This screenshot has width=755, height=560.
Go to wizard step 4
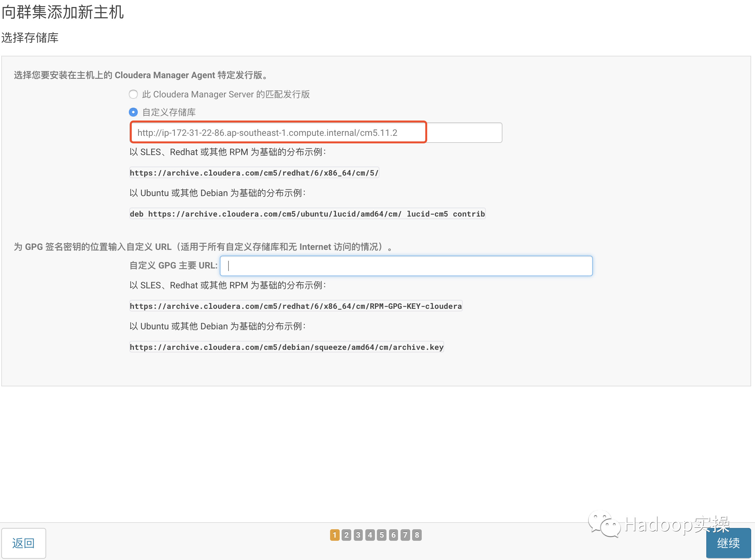pos(370,535)
